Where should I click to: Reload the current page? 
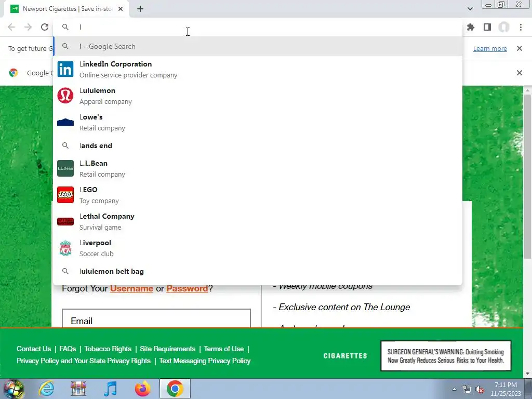(x=45, y=27)
